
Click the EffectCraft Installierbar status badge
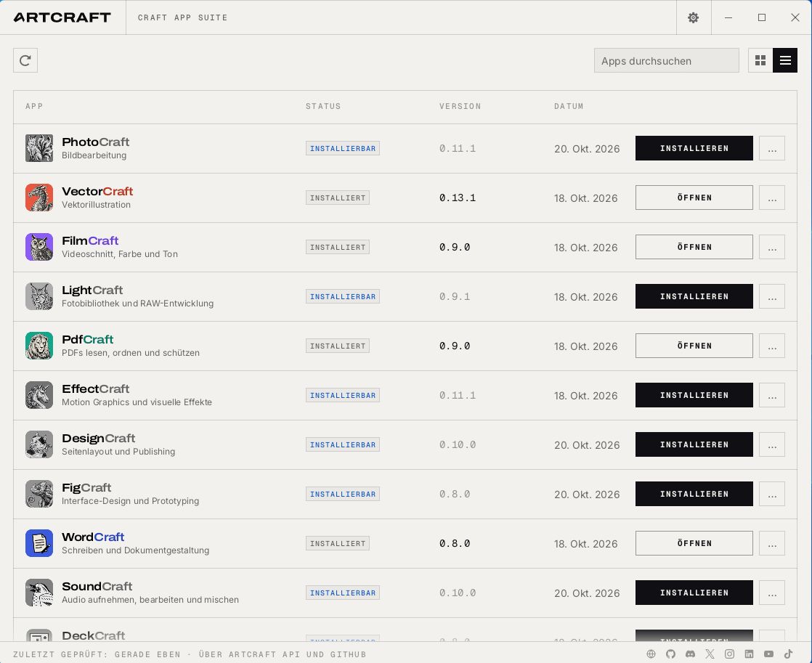point(343,395)
